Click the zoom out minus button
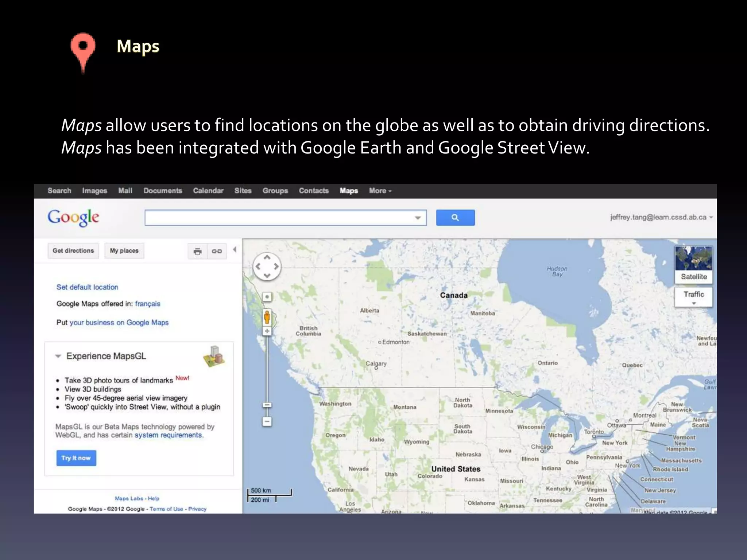 tap(267, 421)
